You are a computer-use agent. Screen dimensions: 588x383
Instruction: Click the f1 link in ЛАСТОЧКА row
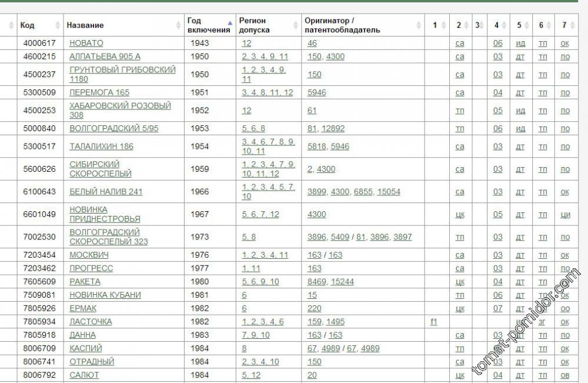coord(434,322)
